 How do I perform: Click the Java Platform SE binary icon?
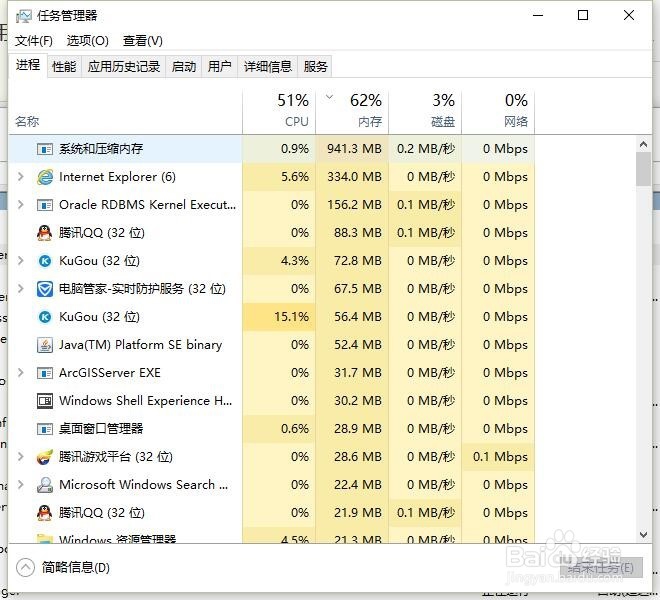click(45, 345)
